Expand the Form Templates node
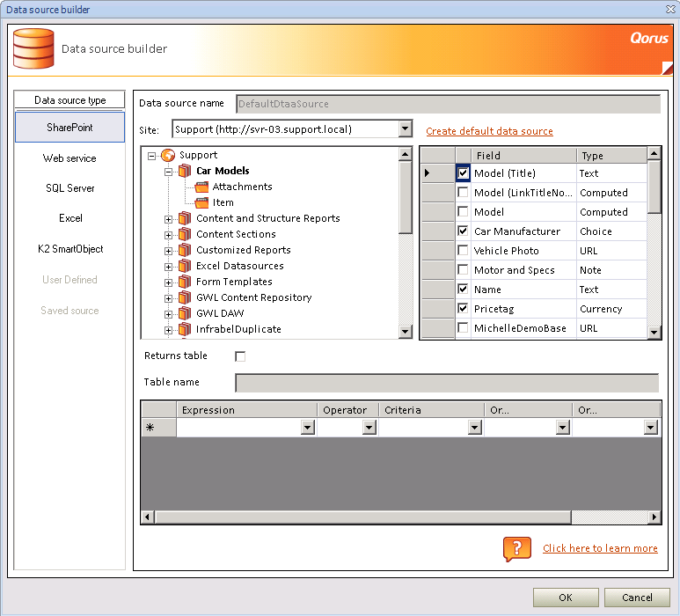 (168, 282)
